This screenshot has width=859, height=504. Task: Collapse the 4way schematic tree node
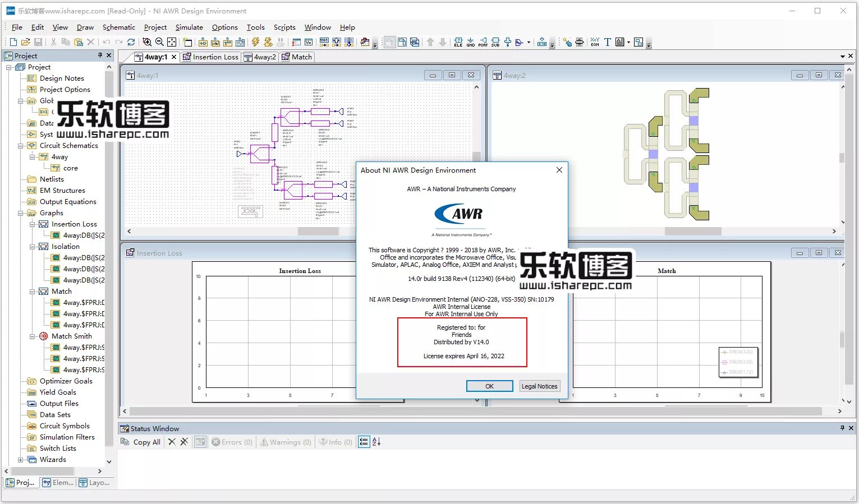pyautogui.click(x=32, y=157)
